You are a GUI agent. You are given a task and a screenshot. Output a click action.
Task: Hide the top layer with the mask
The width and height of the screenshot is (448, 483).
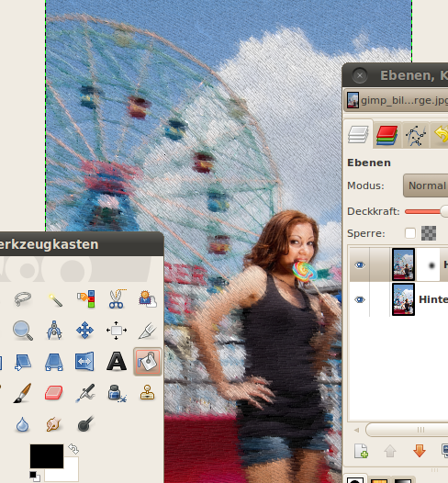click(x=359, y=264)
